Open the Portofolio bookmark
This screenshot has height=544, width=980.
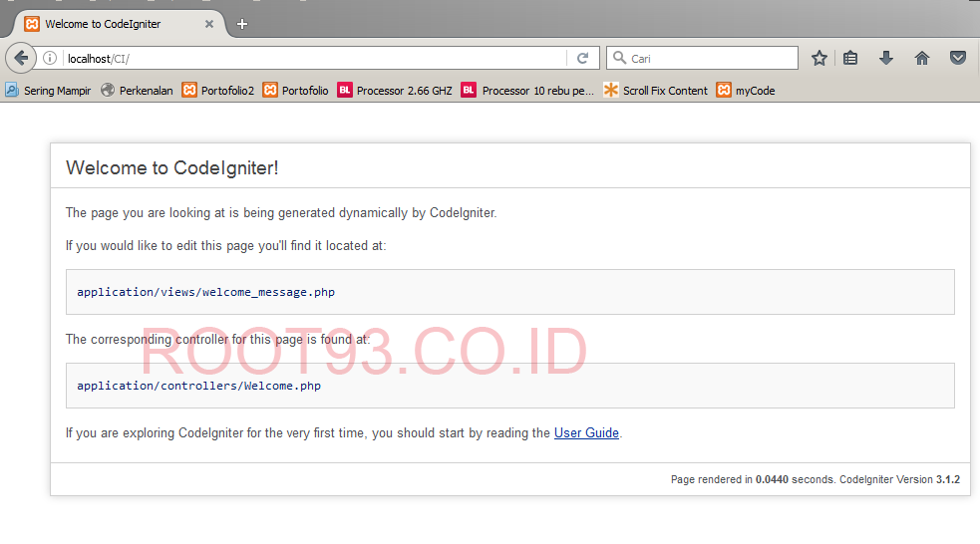[296, 91]
